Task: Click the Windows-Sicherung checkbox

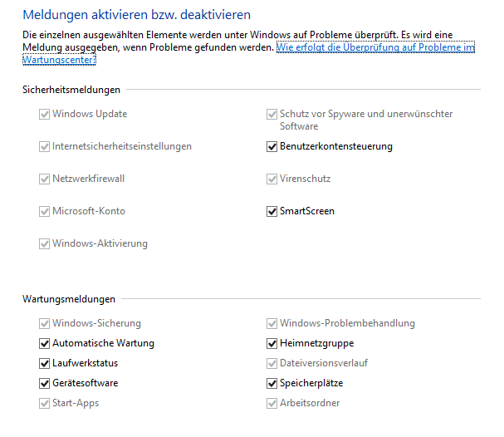Action: tap(44, 323)
